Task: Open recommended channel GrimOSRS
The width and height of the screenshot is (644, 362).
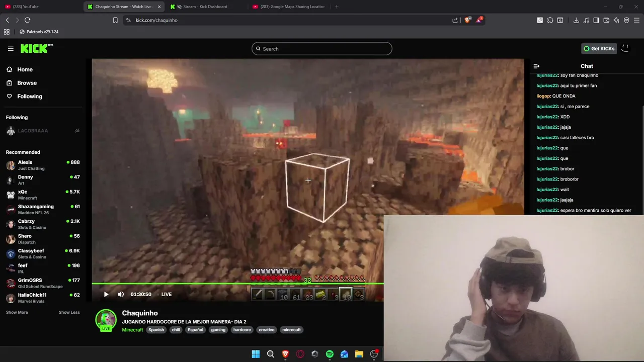Action: pos(43,283)
